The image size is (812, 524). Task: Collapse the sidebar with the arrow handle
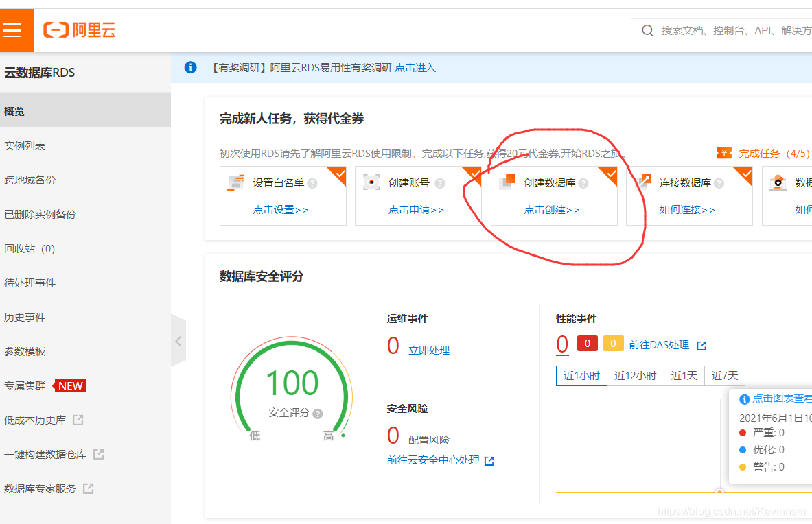(x=178, y=341)
